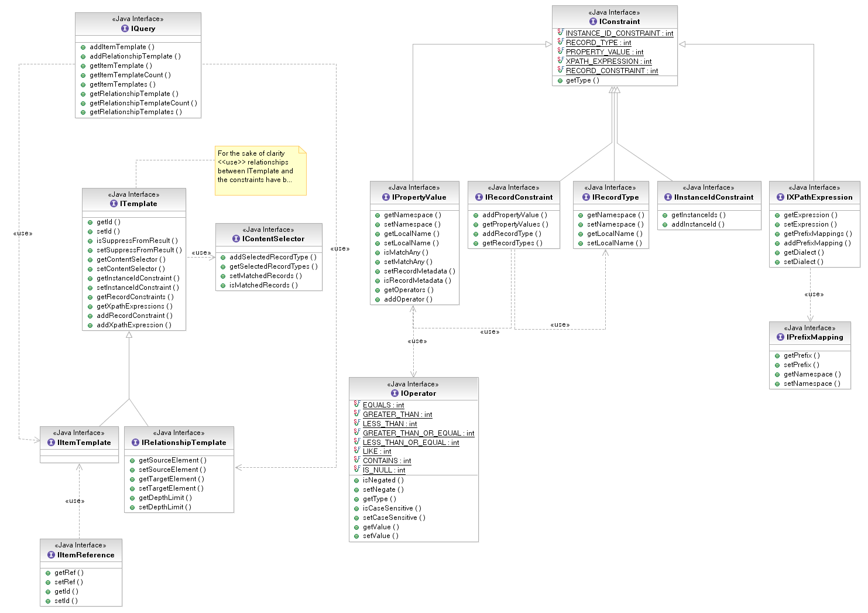Click the IConstraint interface icon
Viewport: 868px width, 613px height.
(593, 22)
